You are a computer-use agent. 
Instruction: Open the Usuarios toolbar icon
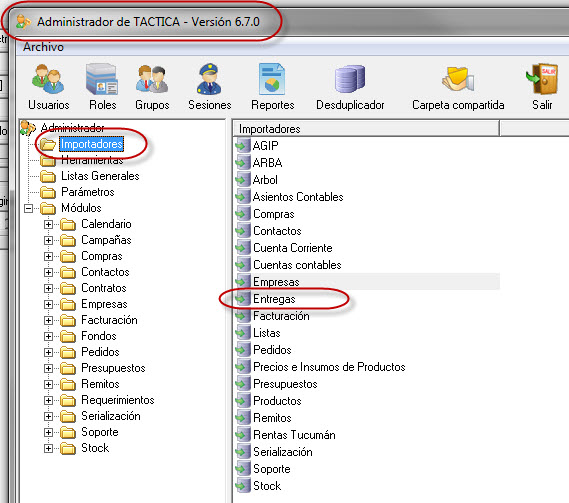(48, 79)
